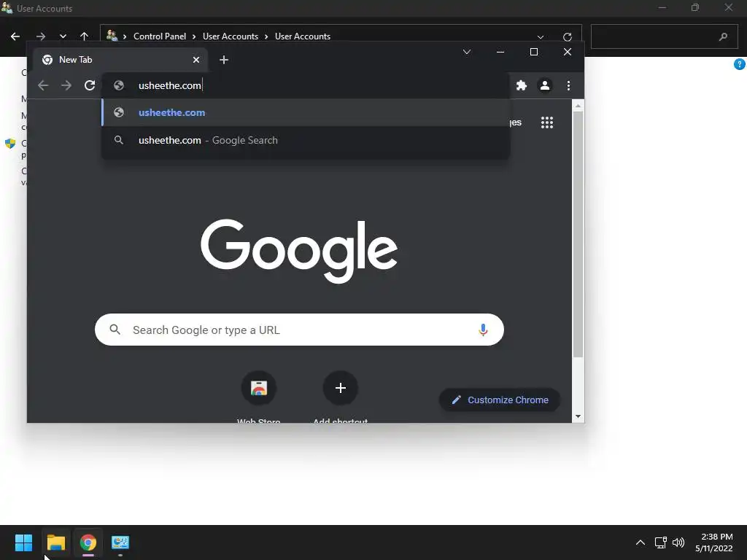Open File Explorer from taskbar

(55, 542)
